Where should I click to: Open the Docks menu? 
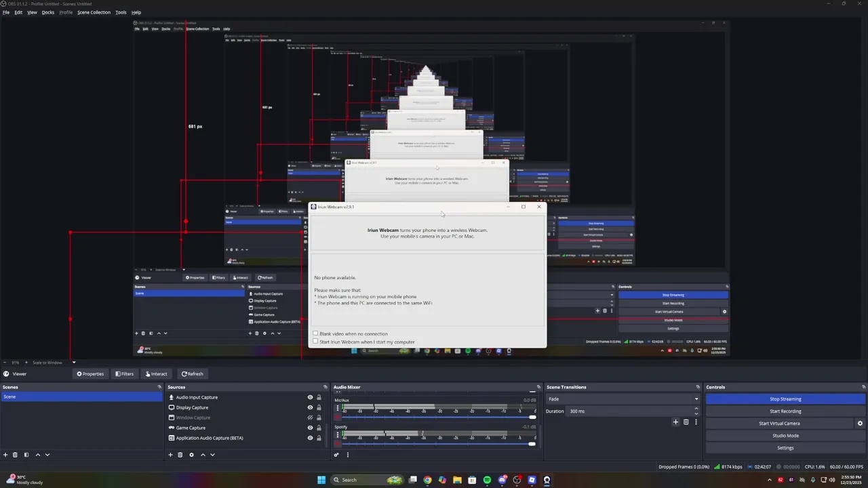coord(48,12)
